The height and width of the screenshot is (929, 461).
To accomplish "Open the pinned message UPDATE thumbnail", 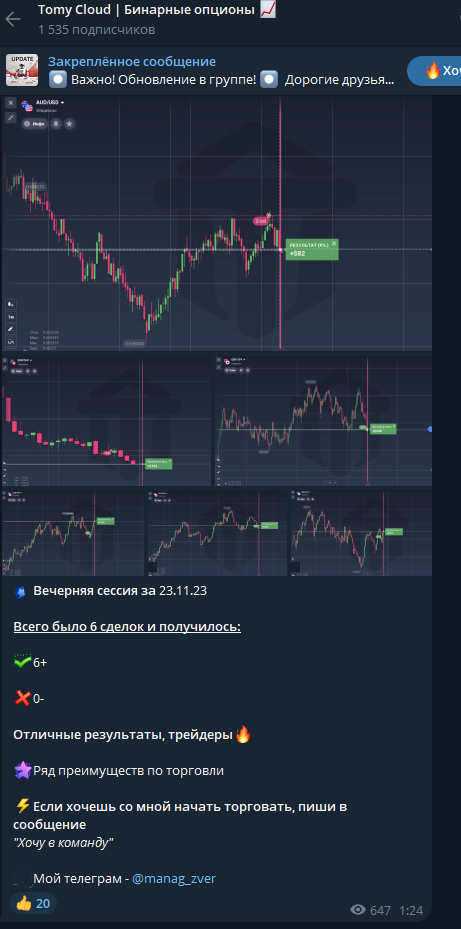I will coord(22,70).
